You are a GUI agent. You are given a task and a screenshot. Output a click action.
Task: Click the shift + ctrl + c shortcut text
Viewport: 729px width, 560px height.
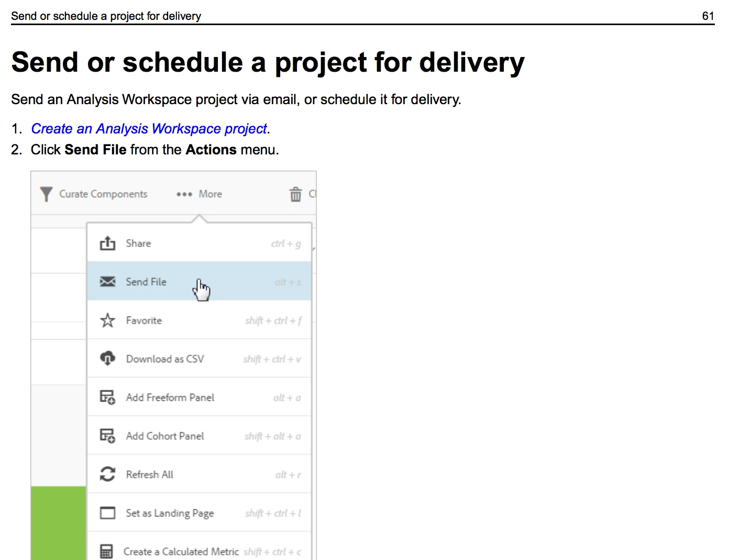[x=272, y=552]
